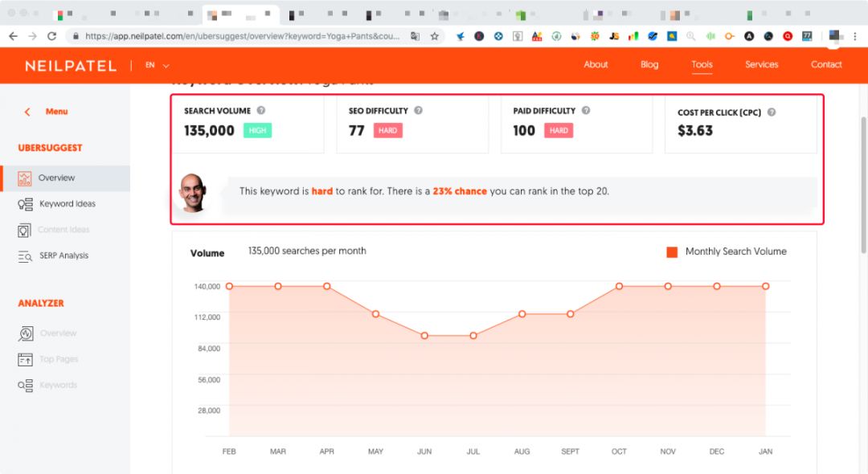The image size is (868, 474).
Task: Select Tools in the top navigation
Action: click(702, 65)
